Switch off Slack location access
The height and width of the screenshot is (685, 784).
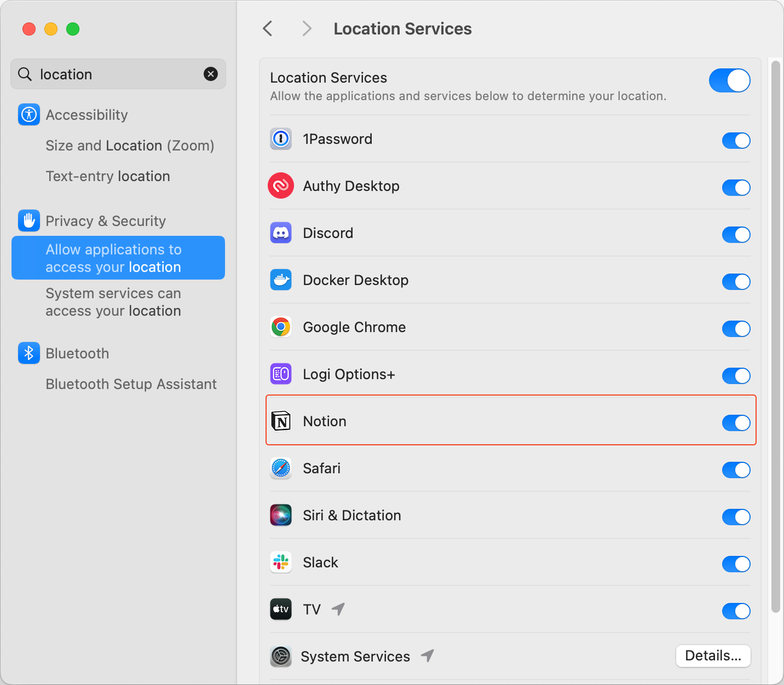click(736, 564)
